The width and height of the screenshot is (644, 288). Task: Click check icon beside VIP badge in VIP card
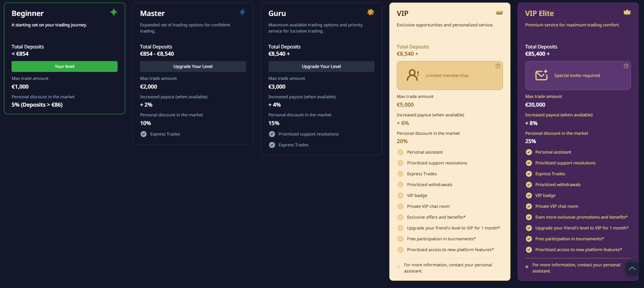pos(400,195)
